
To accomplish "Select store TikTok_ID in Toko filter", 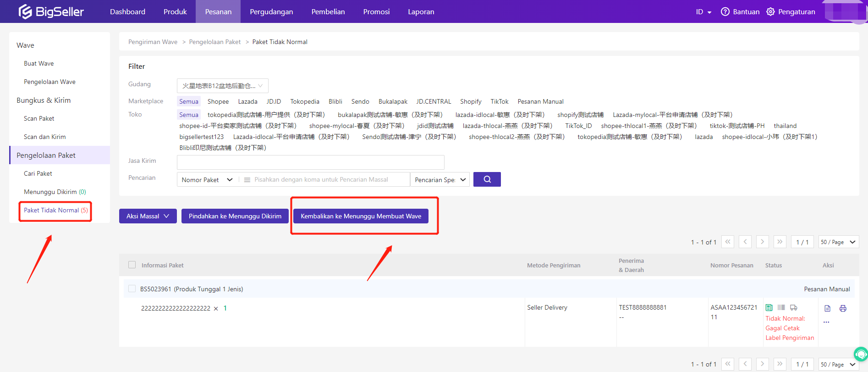I will tap(578, 126).
